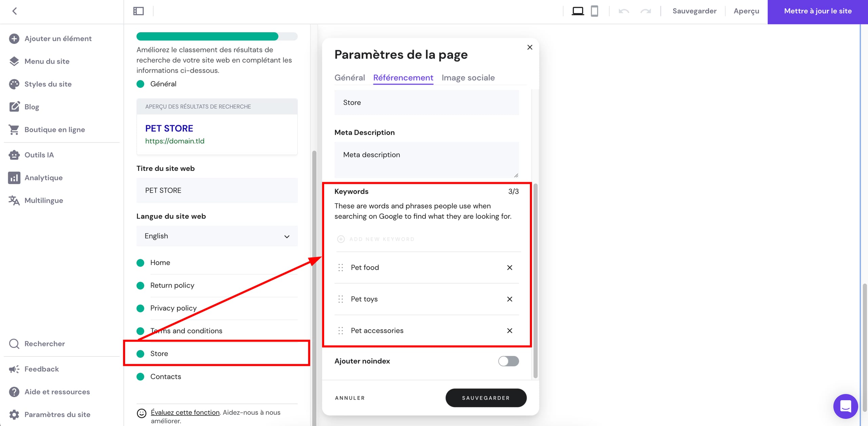Select the desktop preview icon
Screen dimensions: 868x426
[578, 11]
